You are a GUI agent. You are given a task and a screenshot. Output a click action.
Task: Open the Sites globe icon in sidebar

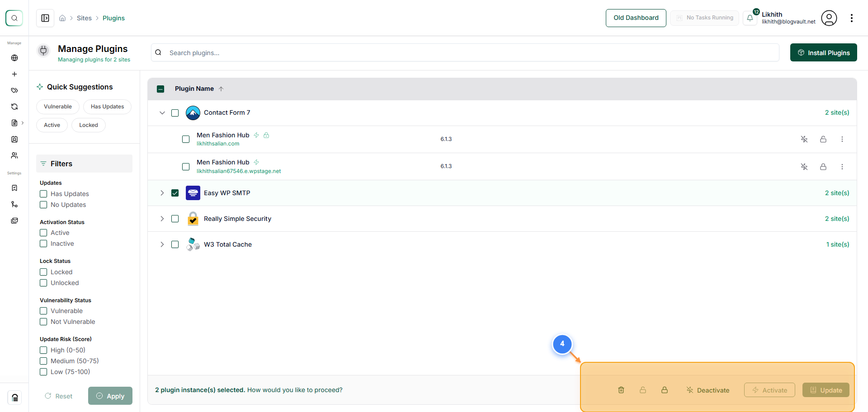14,58
